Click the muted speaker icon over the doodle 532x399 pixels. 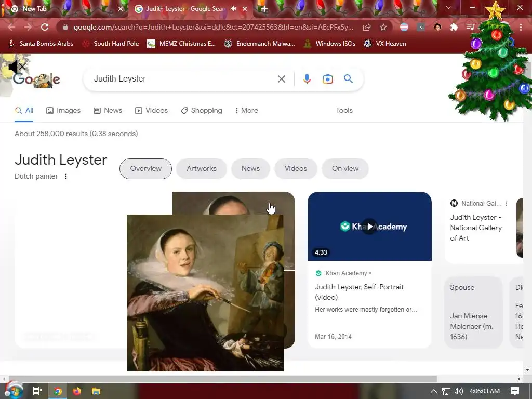[17, 67]
